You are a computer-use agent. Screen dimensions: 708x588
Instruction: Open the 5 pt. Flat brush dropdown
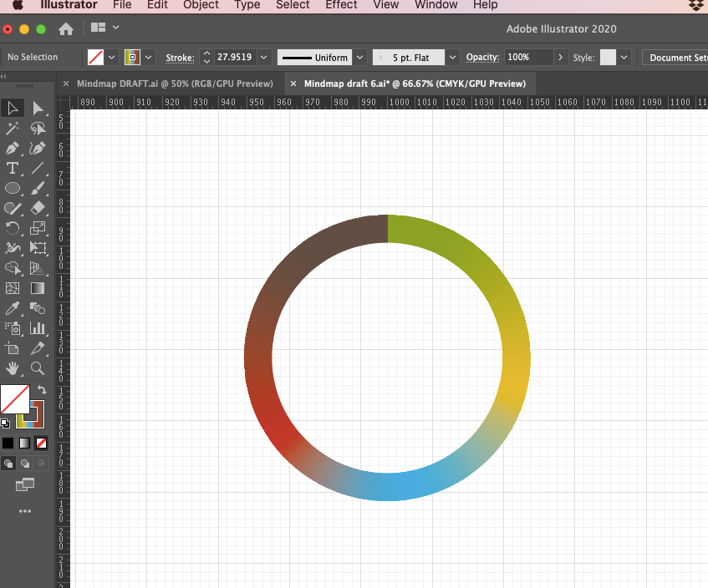(452, 58)
